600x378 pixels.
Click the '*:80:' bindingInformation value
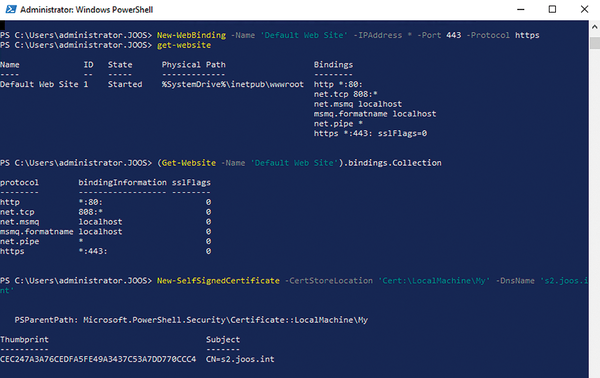point(91,202)
